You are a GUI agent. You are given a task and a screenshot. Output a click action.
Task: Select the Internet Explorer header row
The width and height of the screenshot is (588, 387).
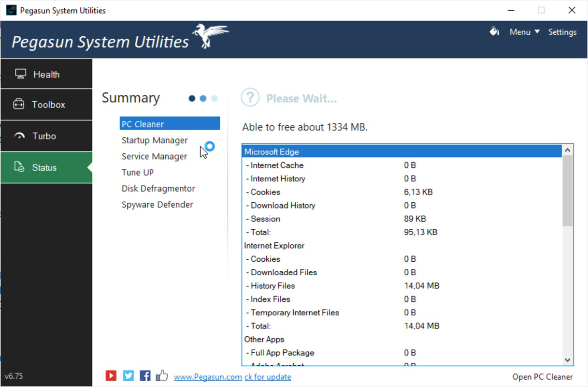402,245
